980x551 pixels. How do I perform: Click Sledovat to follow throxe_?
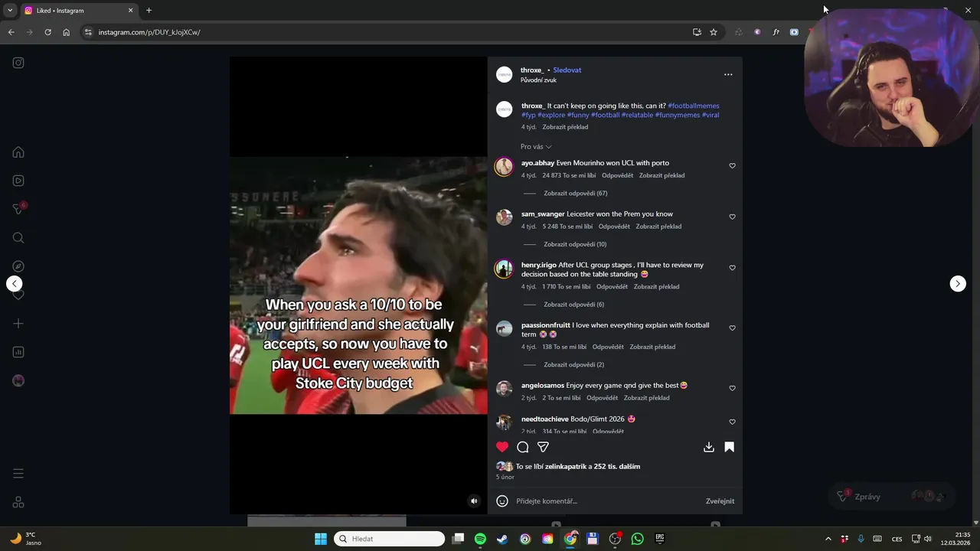[x=567, y=70]
